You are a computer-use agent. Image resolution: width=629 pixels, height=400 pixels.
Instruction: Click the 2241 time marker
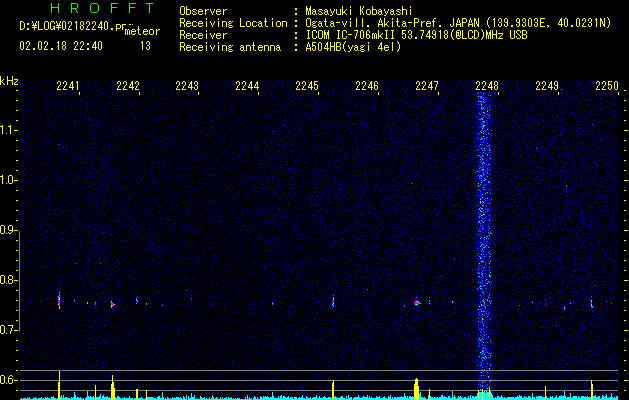click(x=68, y=86)
